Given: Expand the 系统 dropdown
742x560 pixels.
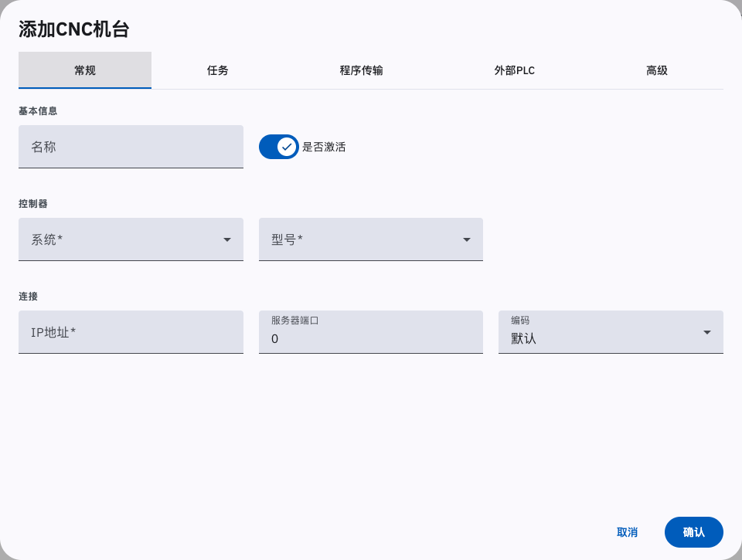Looking at the screenshot, I should click(131, 239).
